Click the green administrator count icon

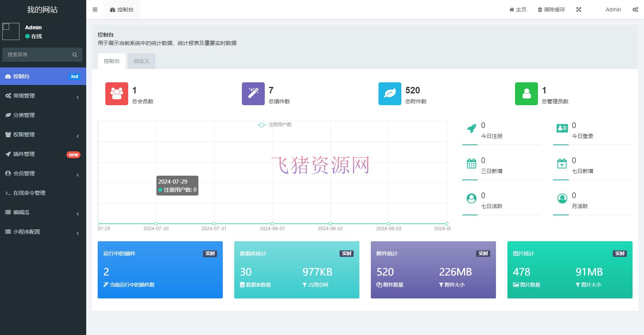tap(526, 94)
